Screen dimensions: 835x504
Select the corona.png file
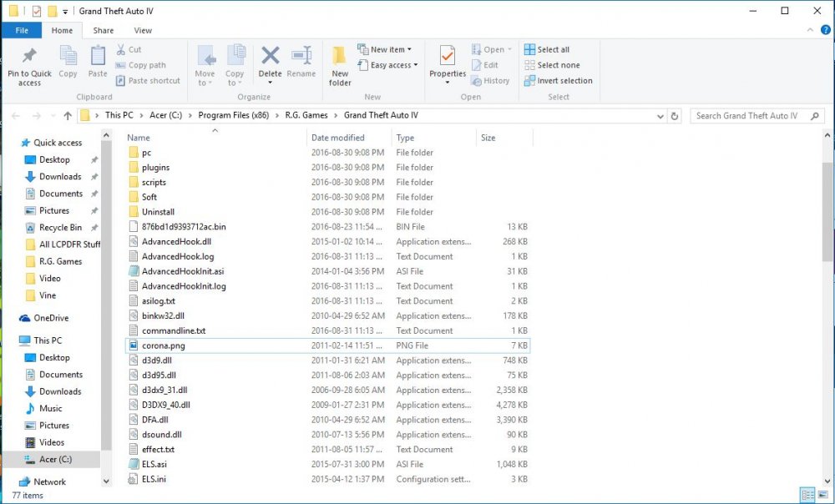pos(162,345)
